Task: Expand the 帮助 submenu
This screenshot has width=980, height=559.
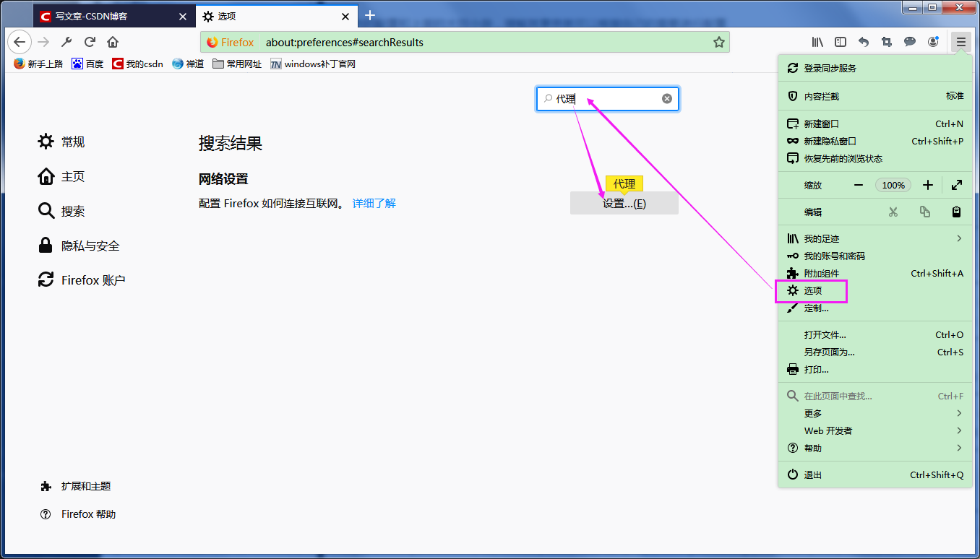Action: pos(813,448)
